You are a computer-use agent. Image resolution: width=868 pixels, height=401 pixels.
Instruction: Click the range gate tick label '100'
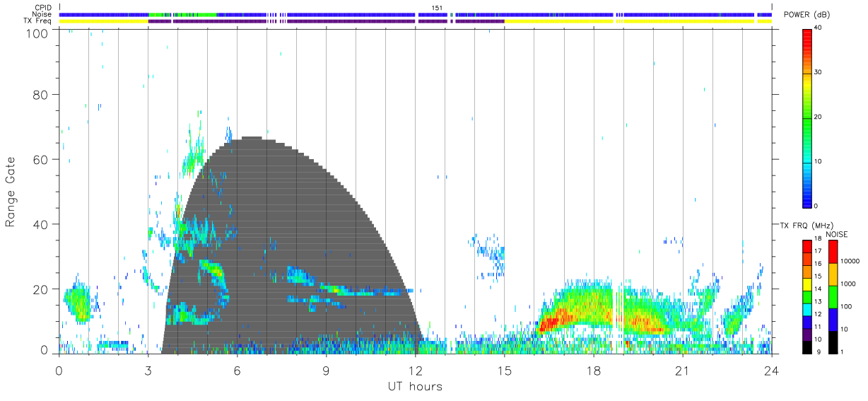pos(38,33)
